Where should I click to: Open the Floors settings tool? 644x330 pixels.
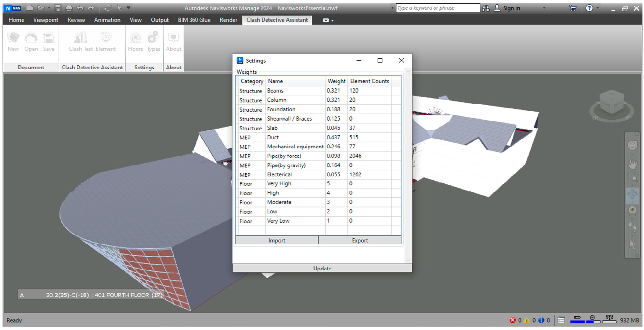coord(135,42)
